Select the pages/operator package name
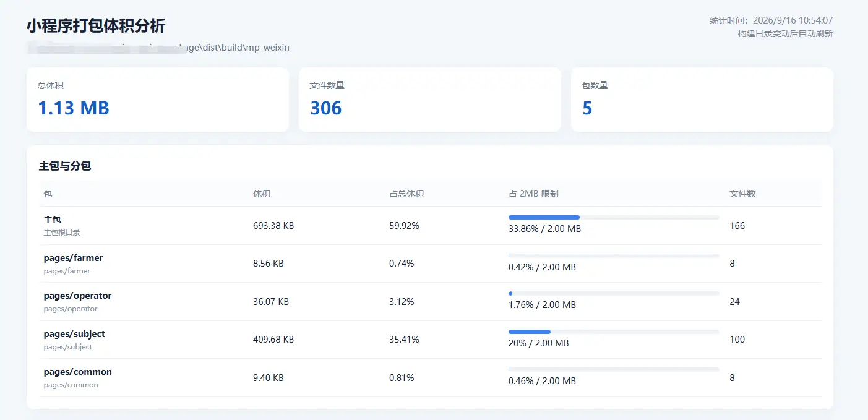Viewport: 868px width, 420px height. click(x=78, y=296)
